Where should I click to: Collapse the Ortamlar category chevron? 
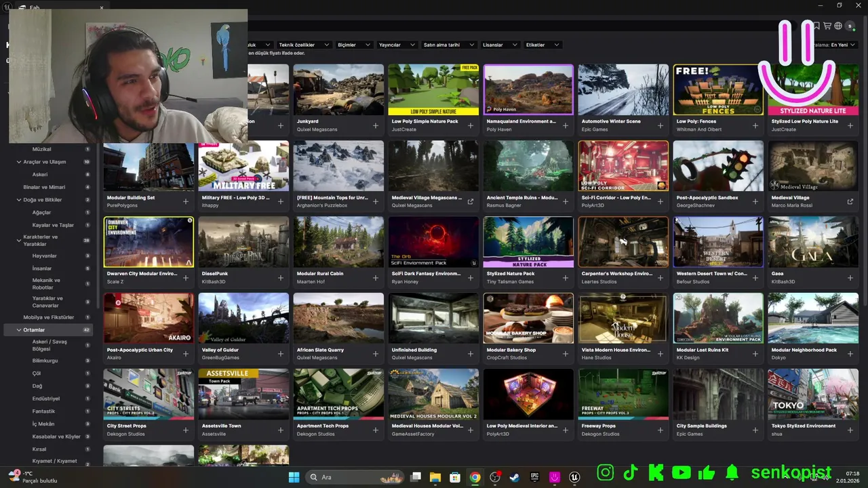[x=18, y=330]
